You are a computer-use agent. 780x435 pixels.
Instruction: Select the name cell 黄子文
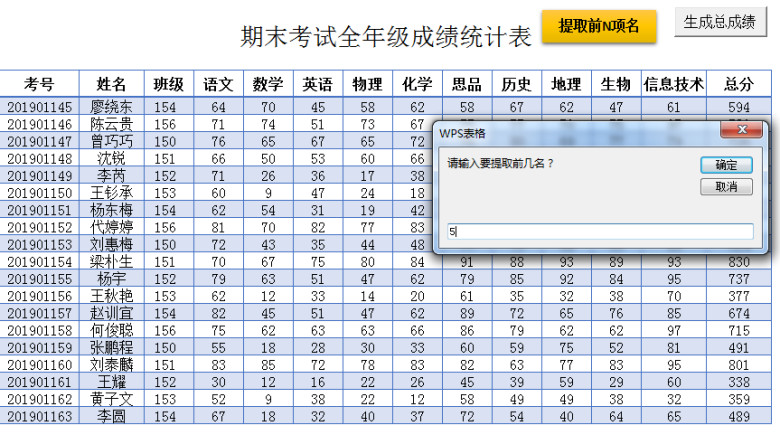[x=111, y=399]
